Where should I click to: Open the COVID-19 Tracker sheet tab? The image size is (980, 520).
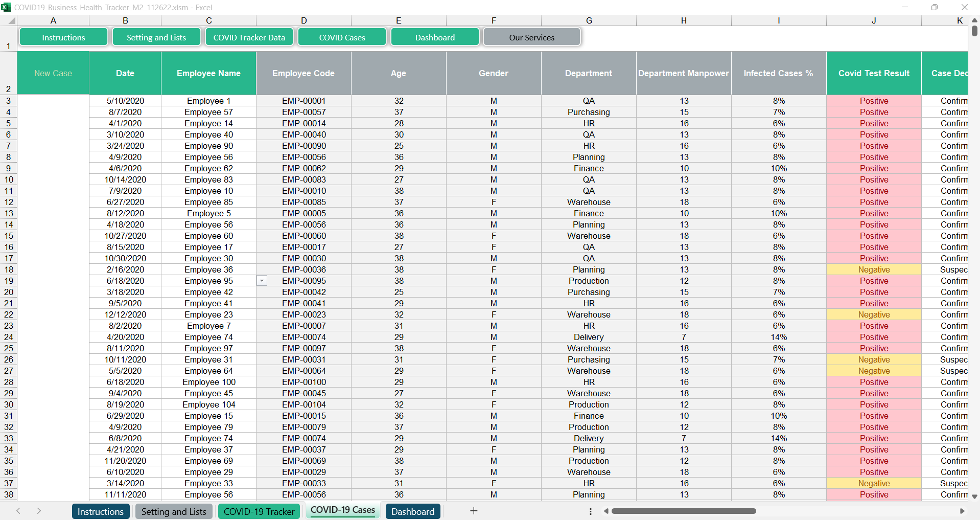[x=259, y=511]
